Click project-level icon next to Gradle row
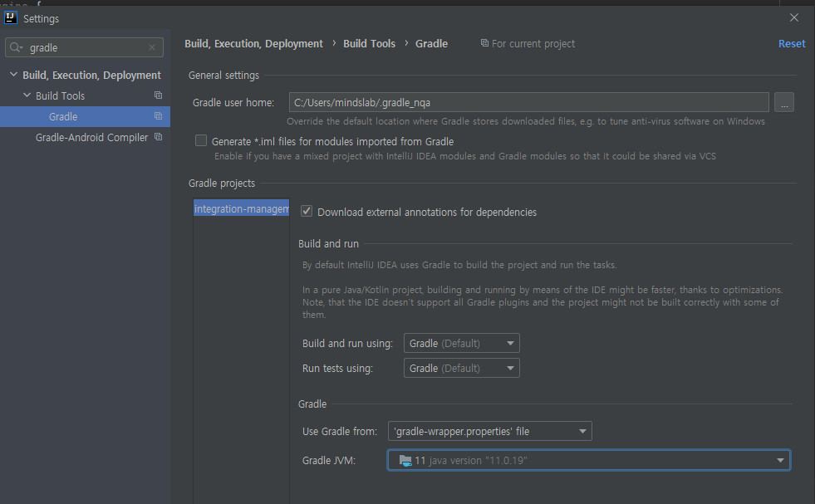 pos(158,116)
